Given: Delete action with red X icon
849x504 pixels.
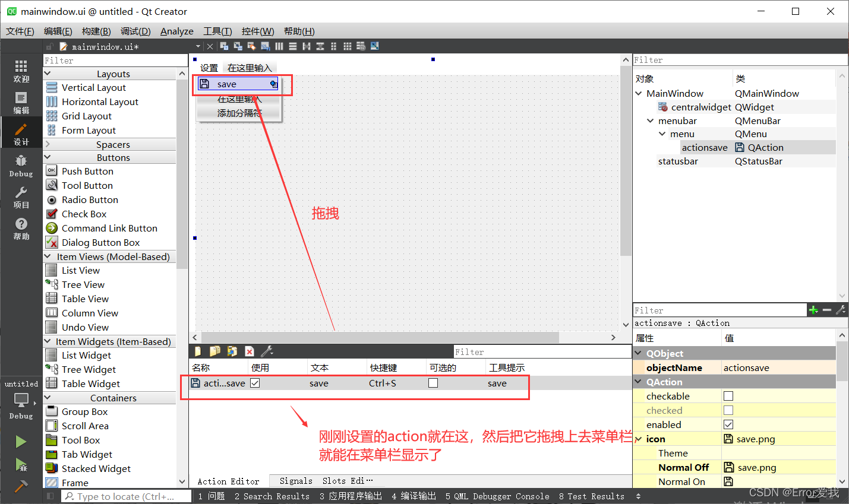Looking at the screenshot, I should 250,351.
